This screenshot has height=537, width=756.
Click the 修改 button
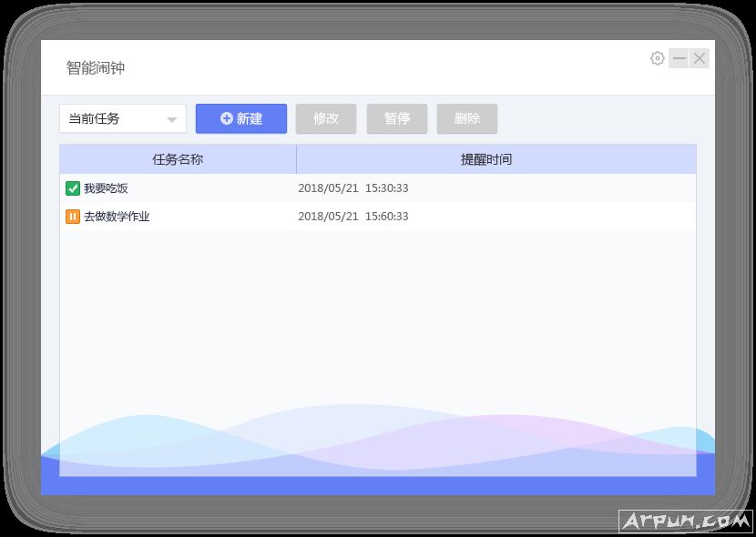click(325, 118)
